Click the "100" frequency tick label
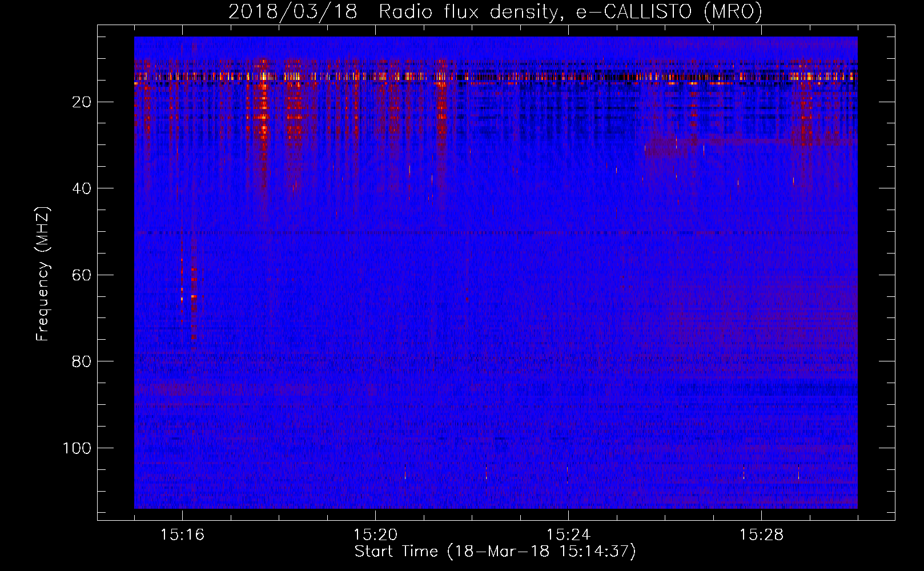The image size is (924, 571). pos(77,448)
